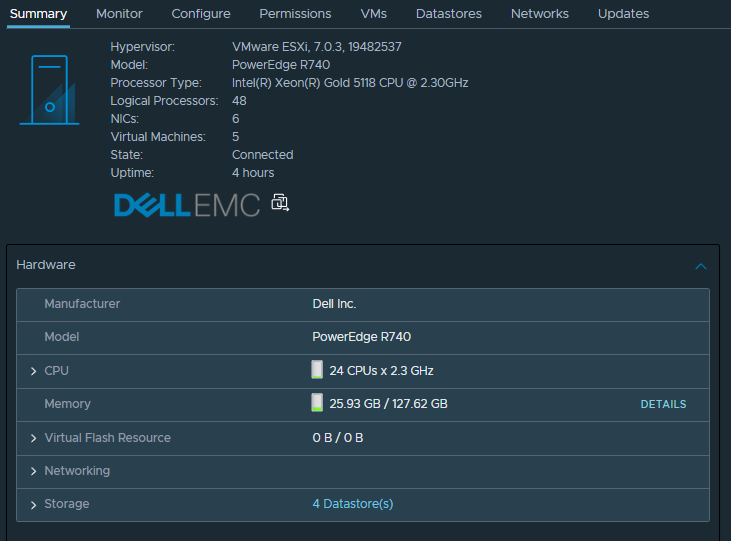Click the Dell EMC logo
The height and width of the screenshot is (541, 731).
coord(187,205)
